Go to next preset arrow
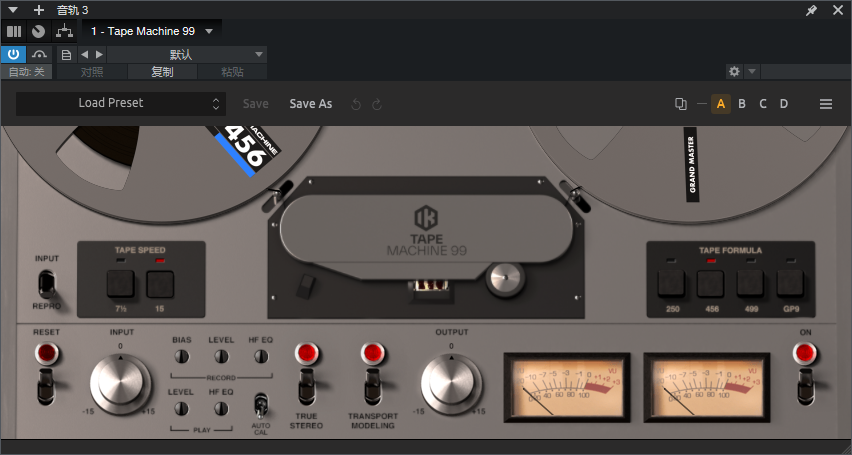Screen dimensions: 852x455 [99, 55]
